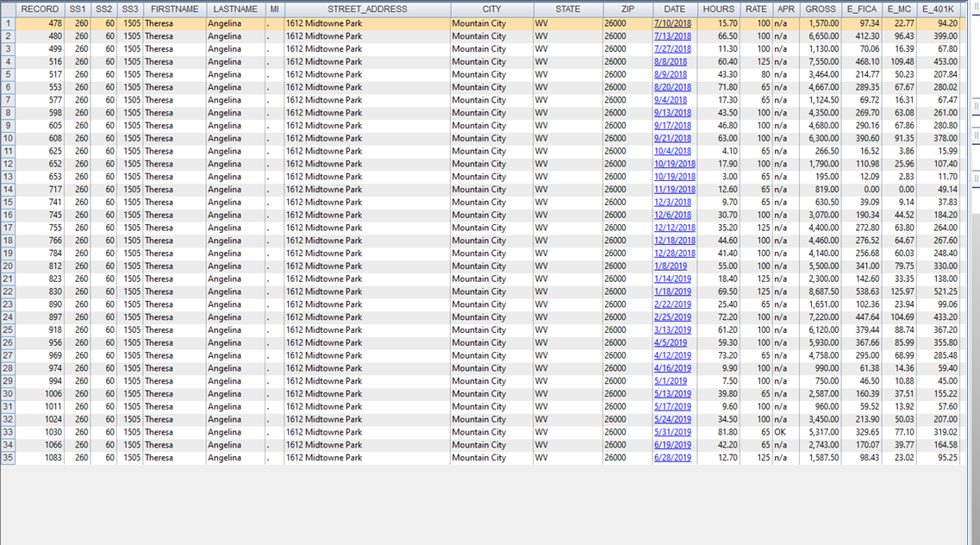Click the RECORD column header
Viewport: 980px width, 545px height.
point(40,9)
